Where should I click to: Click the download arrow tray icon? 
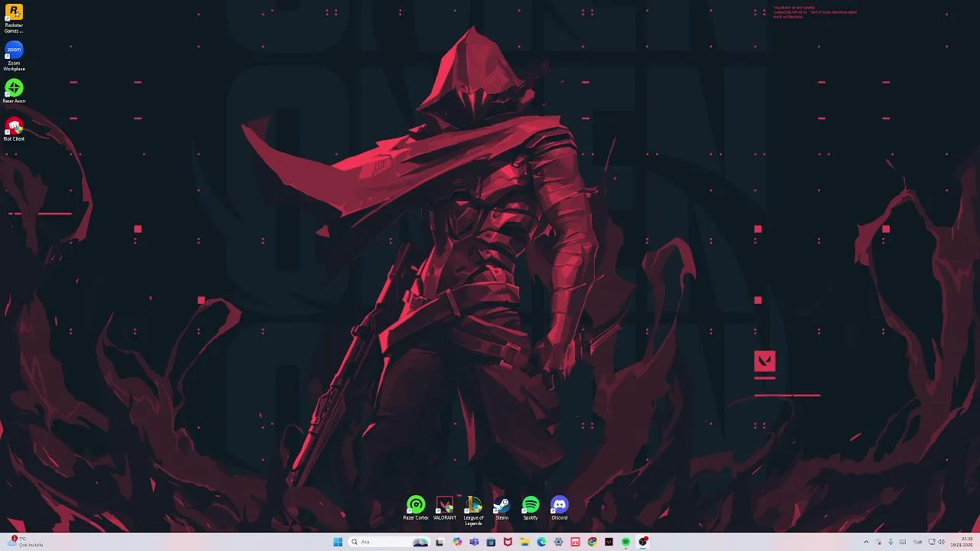890,542
